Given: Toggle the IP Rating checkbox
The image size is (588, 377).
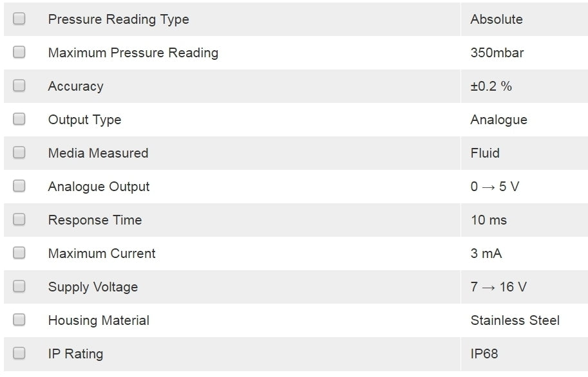Looking at the screenshot, I should click(x=19, y=353).
